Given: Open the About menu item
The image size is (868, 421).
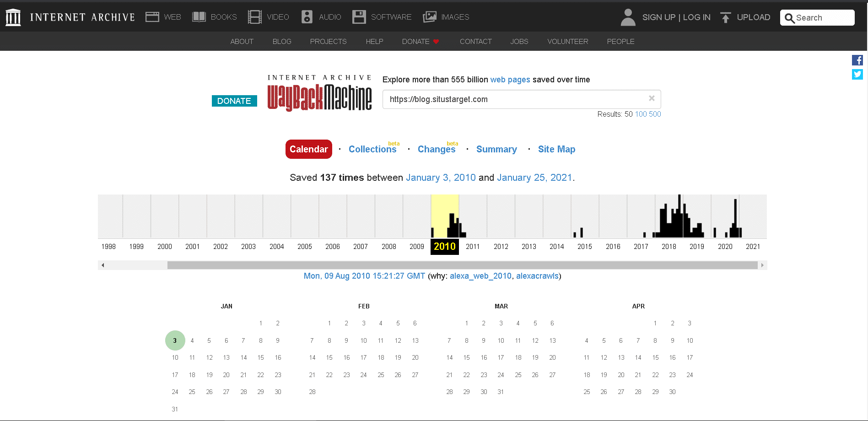Looking at the screenshot, I should tap(242, 41).
